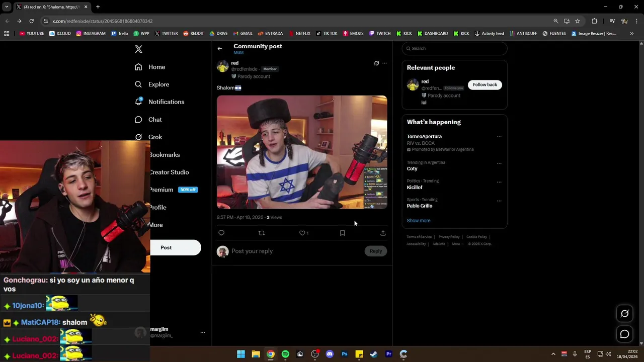The height and width of the screenshot is (362, 644).
Task: Show hidden system tray icons
Action: click(x=553, y=354)
